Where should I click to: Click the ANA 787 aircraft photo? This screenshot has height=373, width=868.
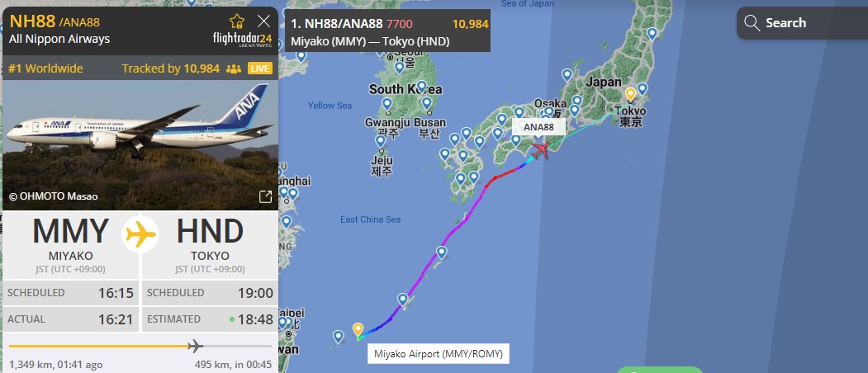click(x=140, y=145)
